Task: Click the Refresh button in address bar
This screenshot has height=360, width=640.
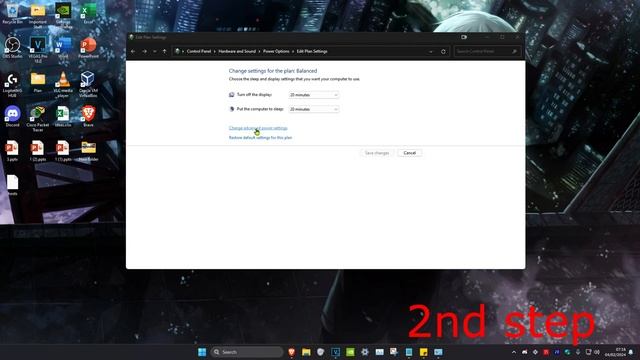Action: 443,51
